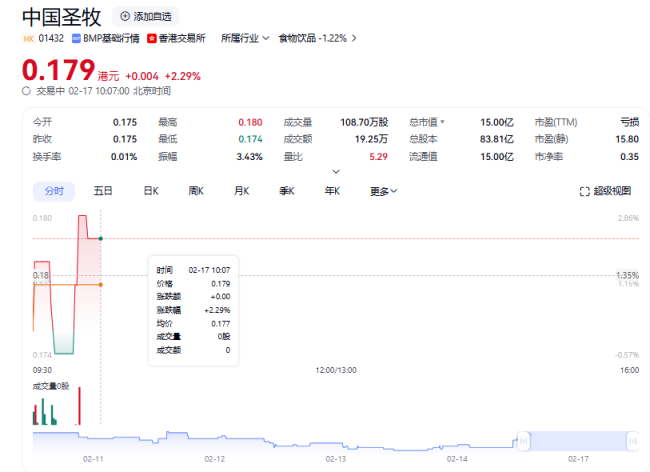This screenshot has width=650, height=472.
Task: Click the tooltip 均价 0.177 row
Action: pos(193,324)
